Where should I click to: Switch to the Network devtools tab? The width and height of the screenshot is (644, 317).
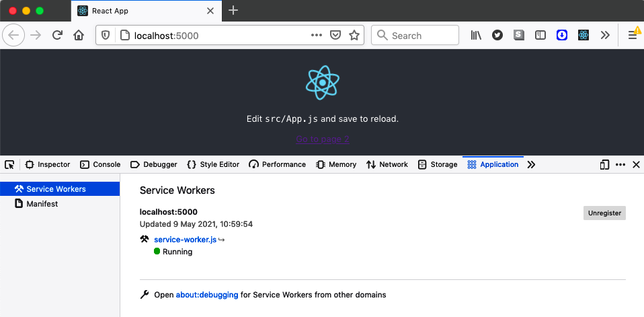387,165
